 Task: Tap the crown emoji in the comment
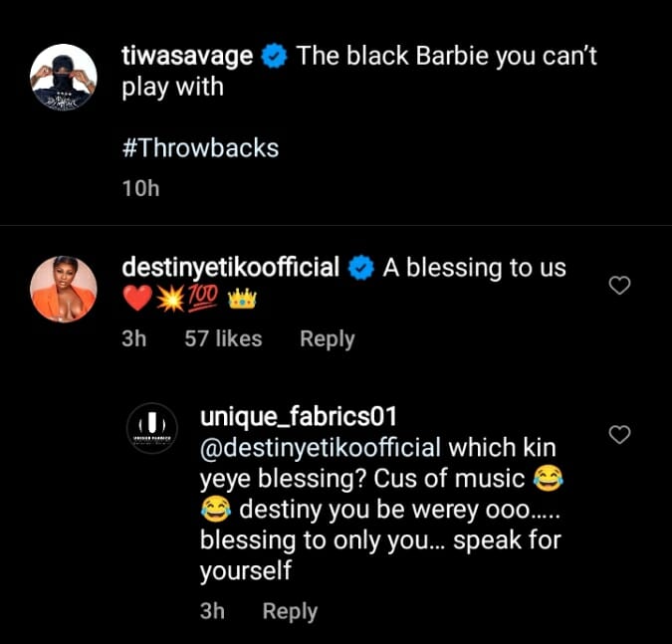coord(243,300)
